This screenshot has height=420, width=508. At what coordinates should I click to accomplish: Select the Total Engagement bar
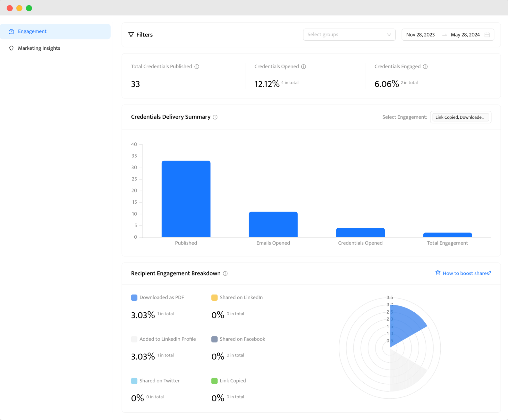(x=448, y=235)
